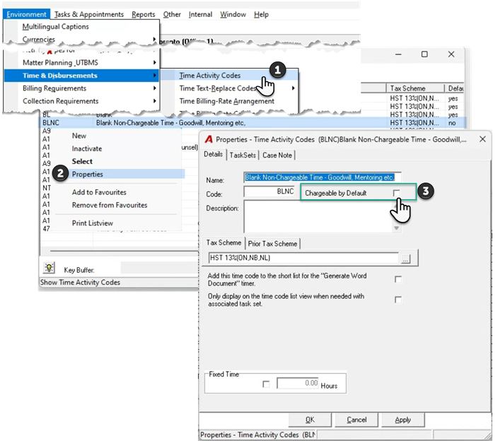The height and width of the screenshot is (448, 498).
Task: Open the Window menu
Action: pos(233,14)
